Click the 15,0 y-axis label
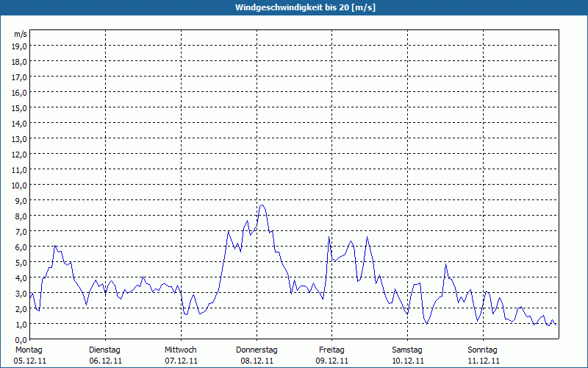The image size is (588, 368). tap(19, 108)
